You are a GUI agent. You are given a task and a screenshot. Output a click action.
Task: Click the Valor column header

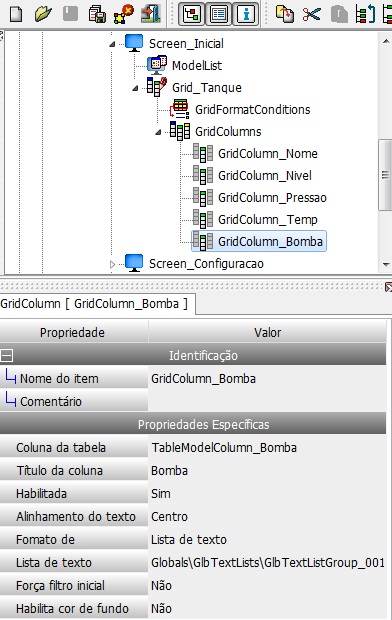[x=267, y=333]
